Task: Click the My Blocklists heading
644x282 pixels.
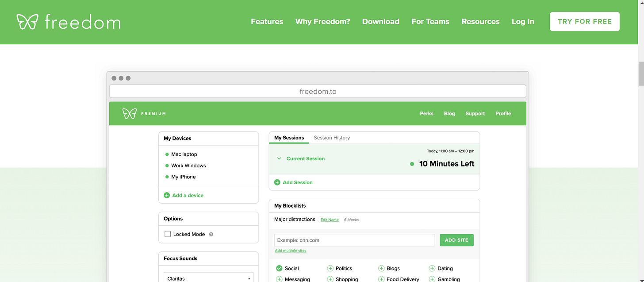Action: [x=290, y=206]
